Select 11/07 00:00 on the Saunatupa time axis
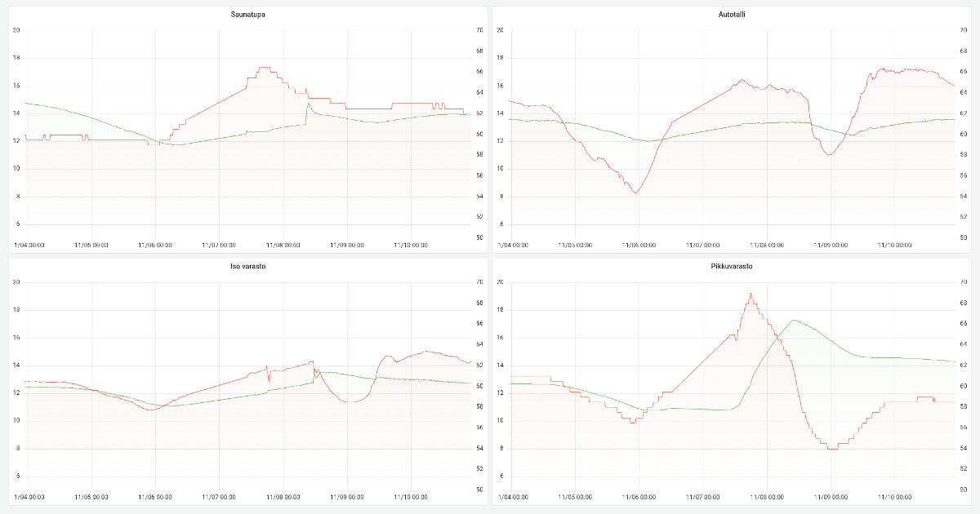Screen dimensions: 980x514 (219, 245)
